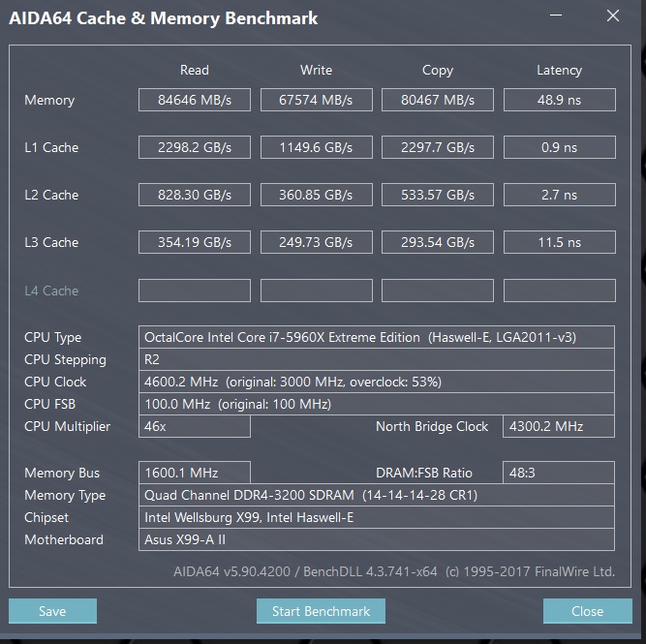Click the Chipset label

click(46, 517)
